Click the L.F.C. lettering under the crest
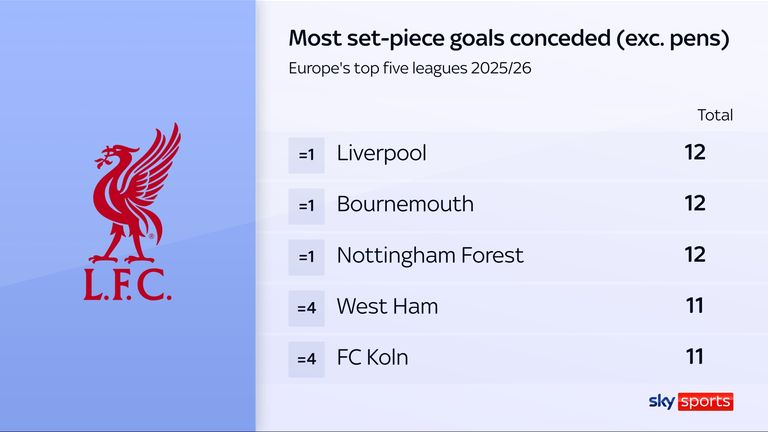The height and width of the screenshot is (432, 768). [128, 285]
